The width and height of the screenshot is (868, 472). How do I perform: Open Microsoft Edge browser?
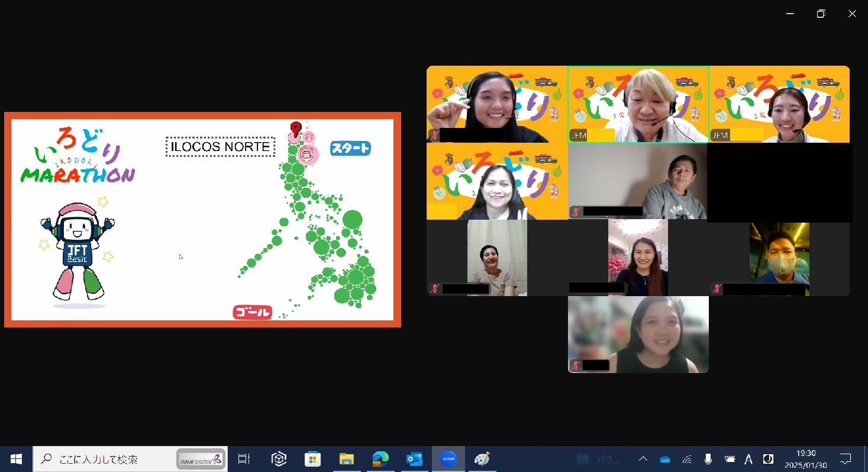point(380,459)
